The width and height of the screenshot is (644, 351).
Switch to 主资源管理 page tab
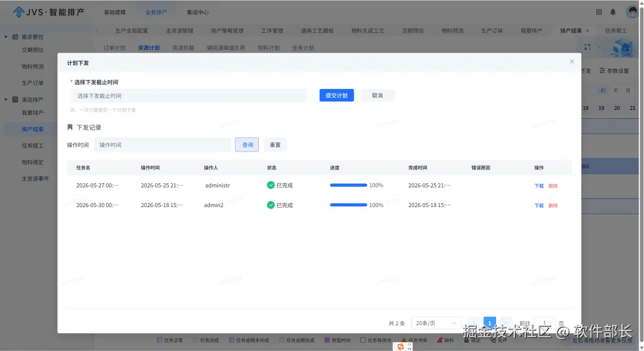point(179,31)
